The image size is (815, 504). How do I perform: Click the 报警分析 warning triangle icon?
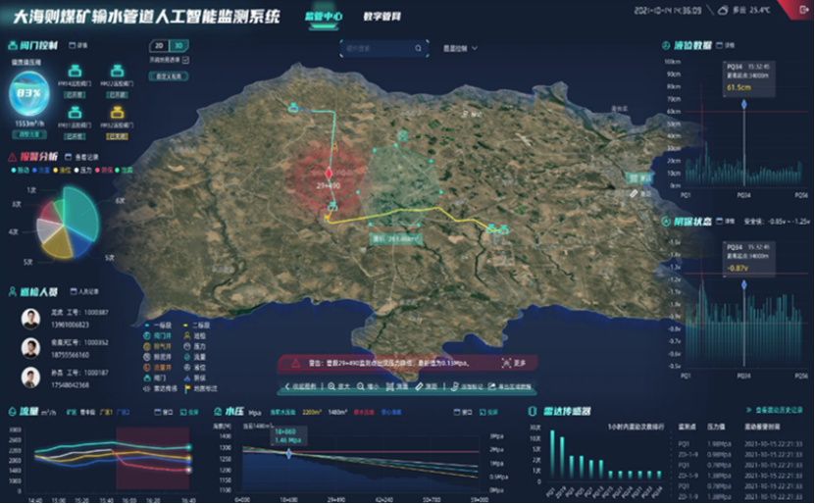(13, 156)
